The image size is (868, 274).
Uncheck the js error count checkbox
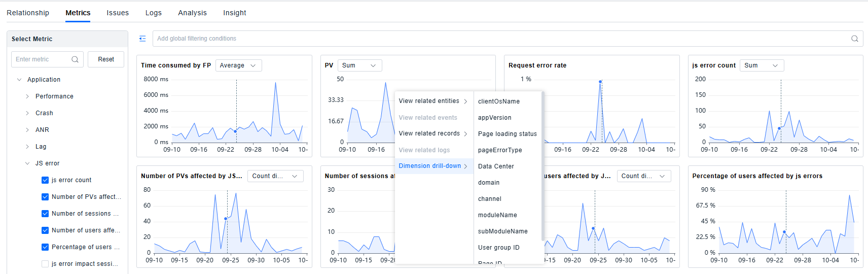coord(45,180)
